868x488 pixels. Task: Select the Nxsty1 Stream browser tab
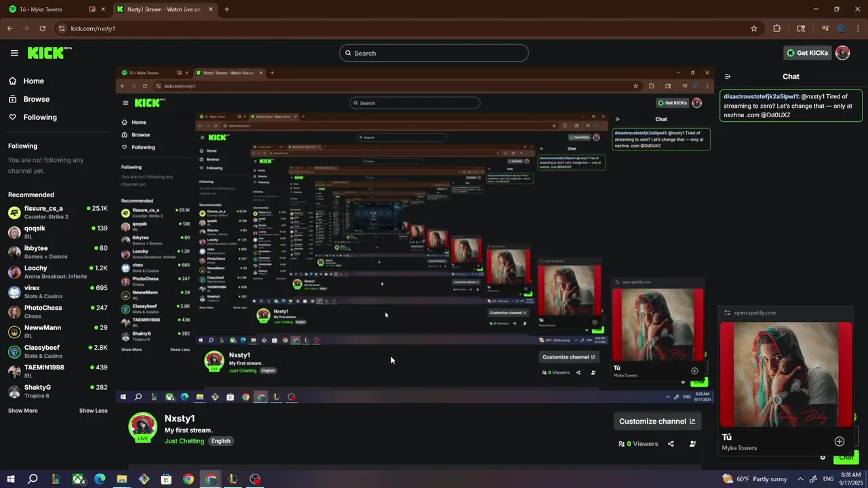click(x=164, y=9)
